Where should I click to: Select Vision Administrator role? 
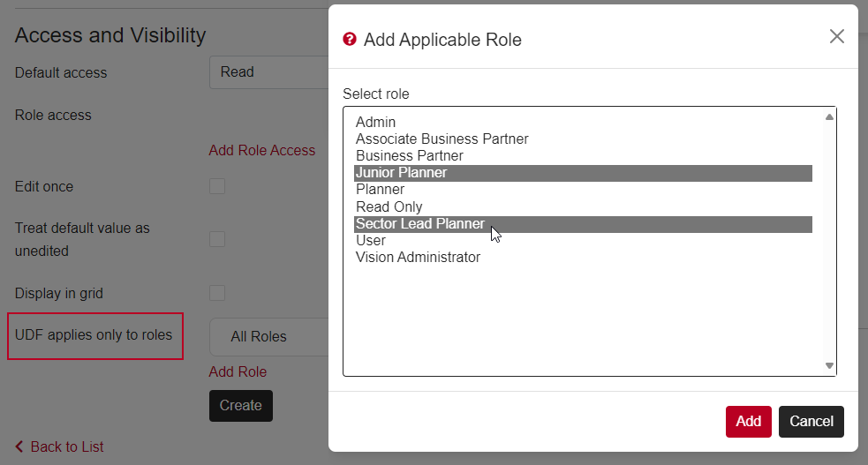pos(583,258)
